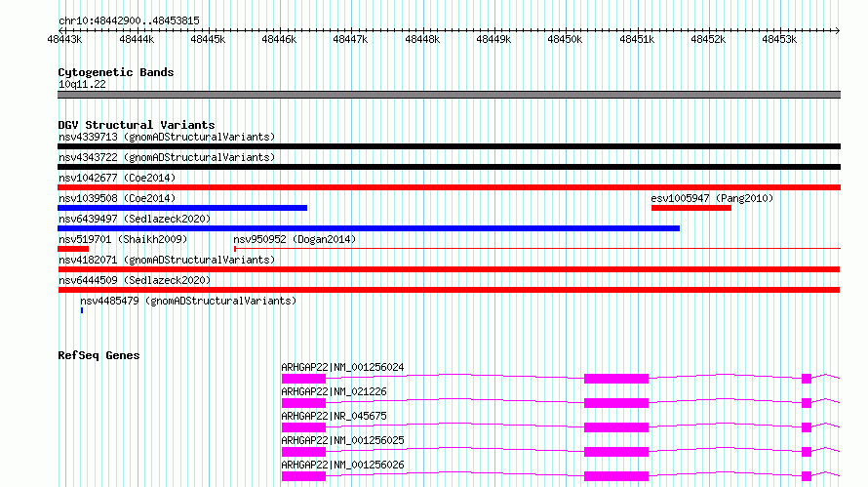Image resolution: width=868 pixels, height=487 pixels.
Task: Click the middle exon of ARHGAP22|NM_021226
Action: pyautogui.click(x=616, y=403)
